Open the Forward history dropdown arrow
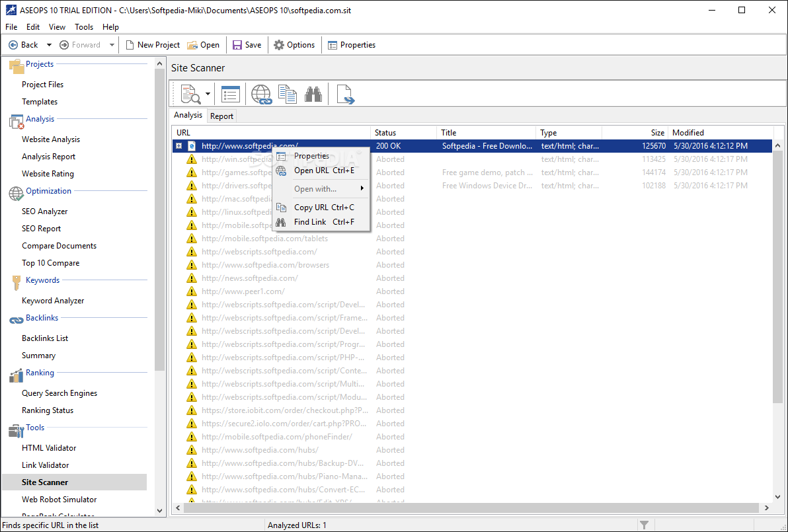 click(112, 45)
